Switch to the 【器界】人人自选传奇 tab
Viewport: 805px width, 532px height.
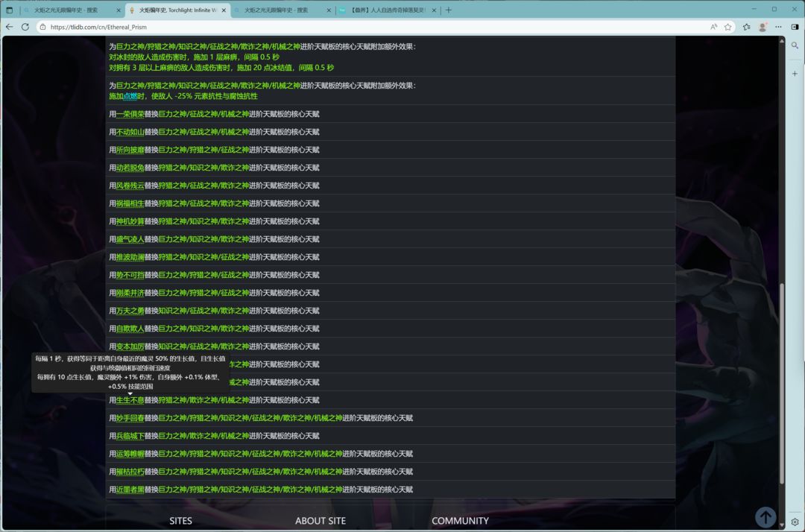click(388, 10)
